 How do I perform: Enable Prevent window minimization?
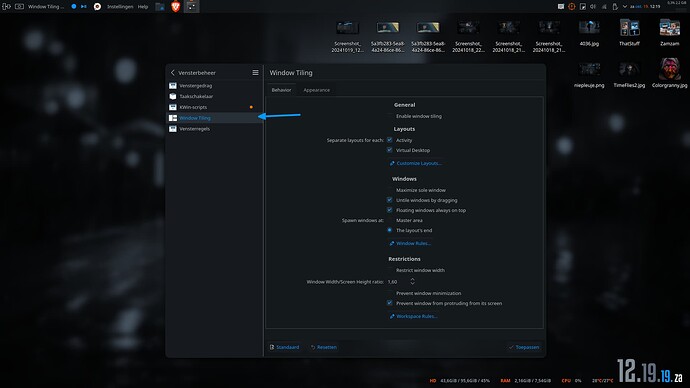(389, 293)
